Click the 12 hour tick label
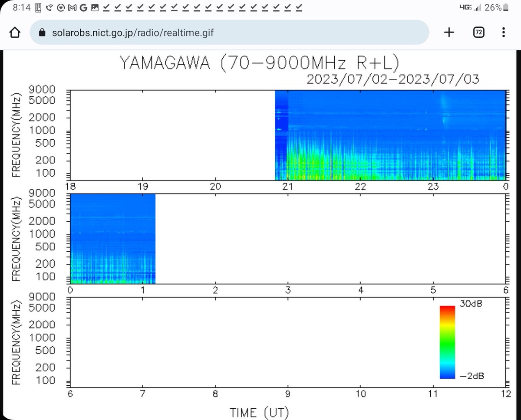 point(505,394)
